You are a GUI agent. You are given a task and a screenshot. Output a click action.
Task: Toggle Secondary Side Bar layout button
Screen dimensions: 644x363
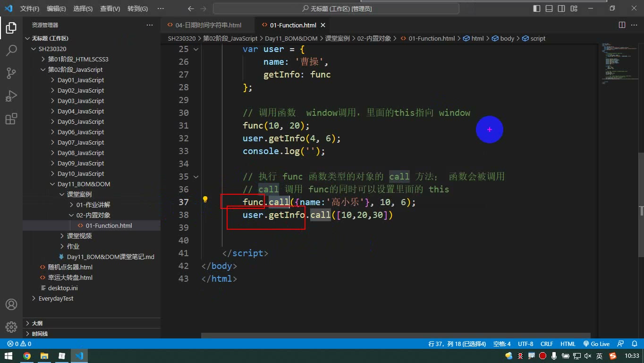click(561, 9)
